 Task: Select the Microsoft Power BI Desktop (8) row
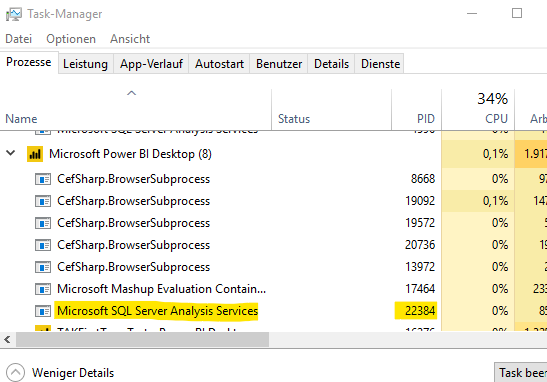(x=274, y=154)
